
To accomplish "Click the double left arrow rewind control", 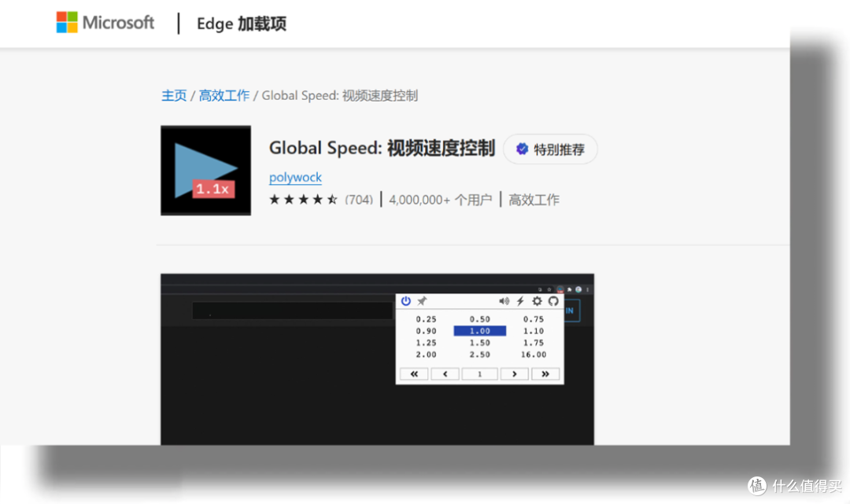I will [414, 373].
